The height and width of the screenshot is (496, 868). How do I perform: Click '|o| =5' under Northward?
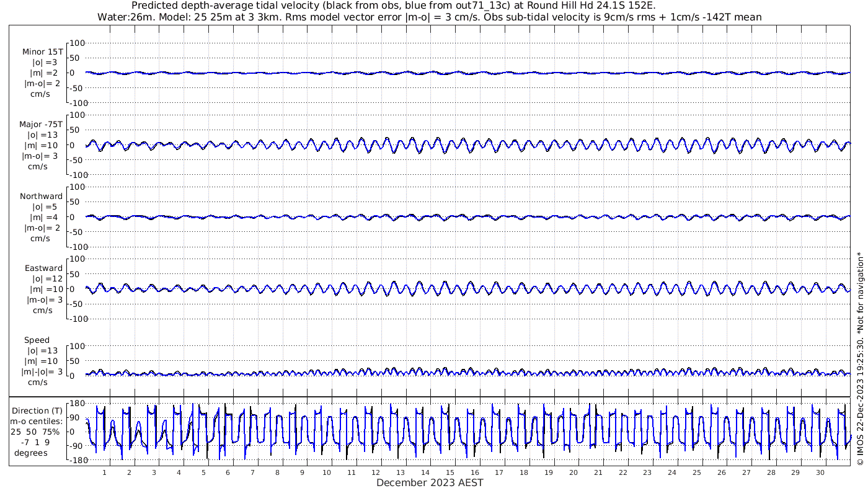click(45, 207)
